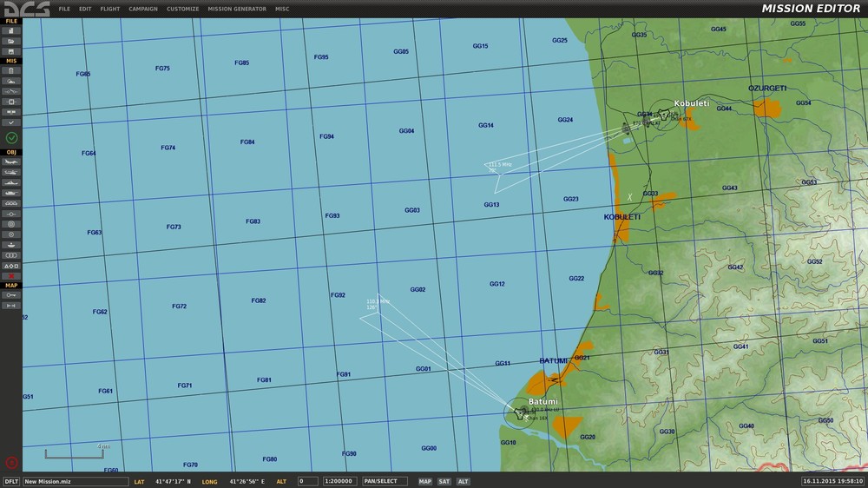
Task: Open the CUSTOMIZE menu
Action: [182, 9]
